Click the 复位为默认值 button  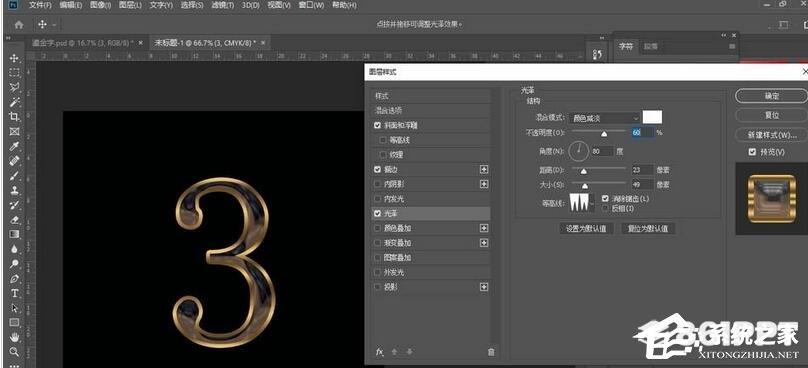tap(648, 229)
